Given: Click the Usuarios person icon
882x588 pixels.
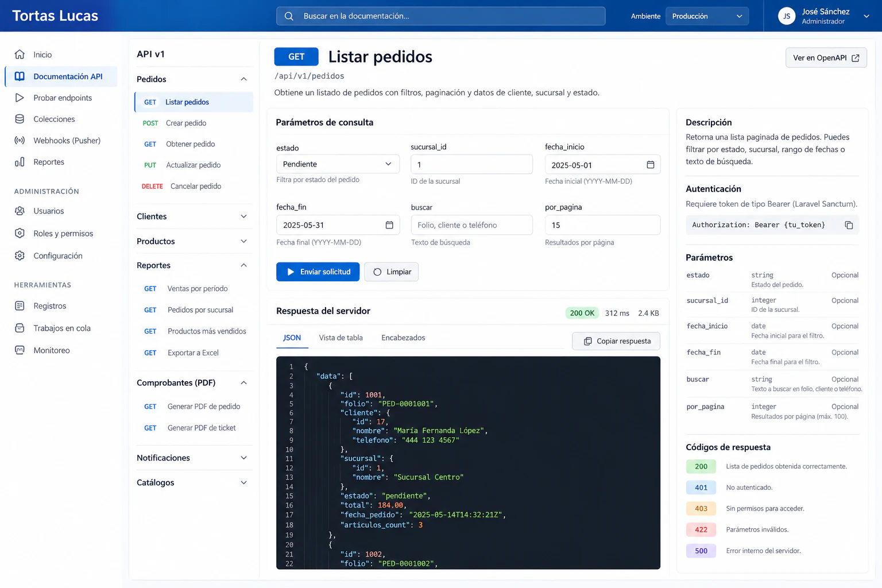Looking at the screenshot, I should click(20, 211).
